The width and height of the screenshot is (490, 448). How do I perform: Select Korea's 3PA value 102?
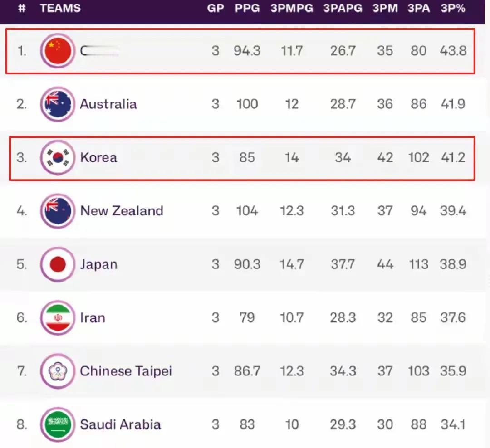click(x=418, y=157)
